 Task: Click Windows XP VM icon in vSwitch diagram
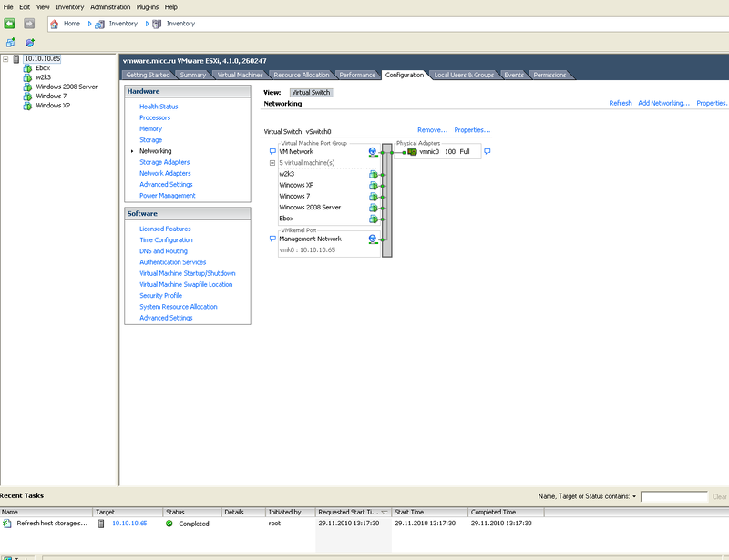[x=374, y=186]
